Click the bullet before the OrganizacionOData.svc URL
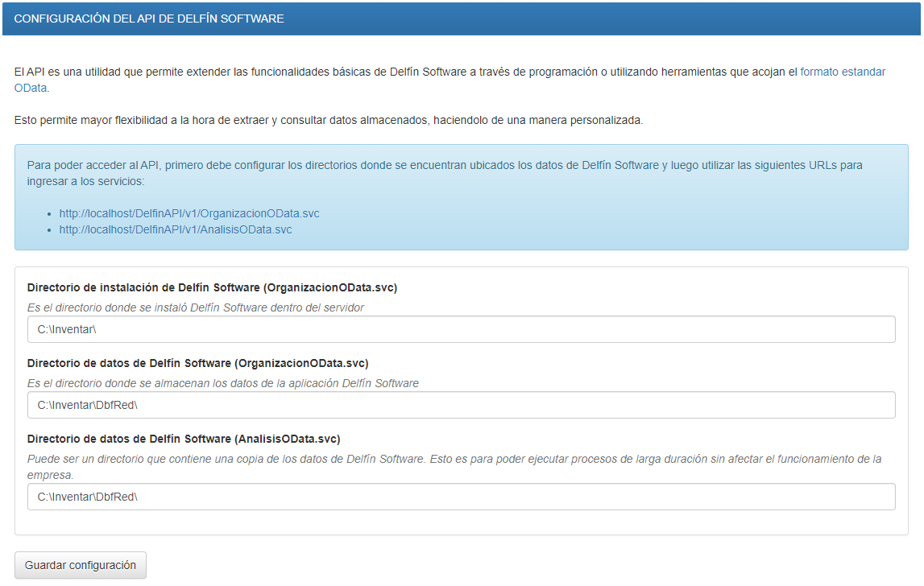The height and width of the screenshot is (586, 924). click(x=51, y=214)
